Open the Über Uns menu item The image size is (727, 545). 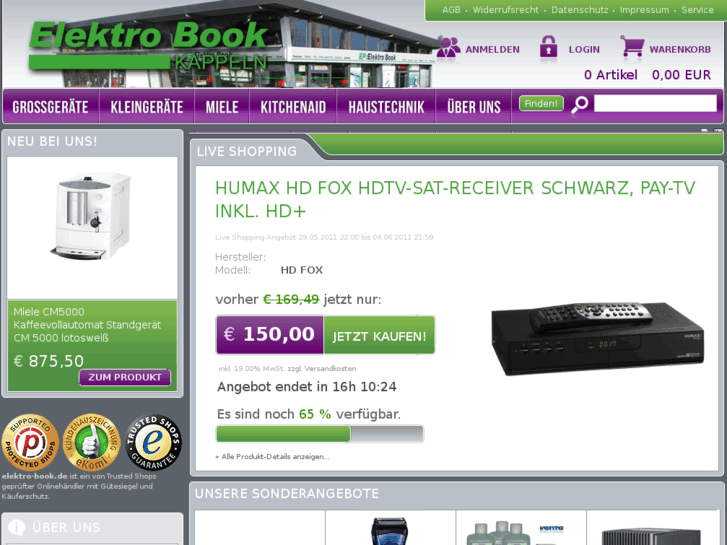[474, 107]
